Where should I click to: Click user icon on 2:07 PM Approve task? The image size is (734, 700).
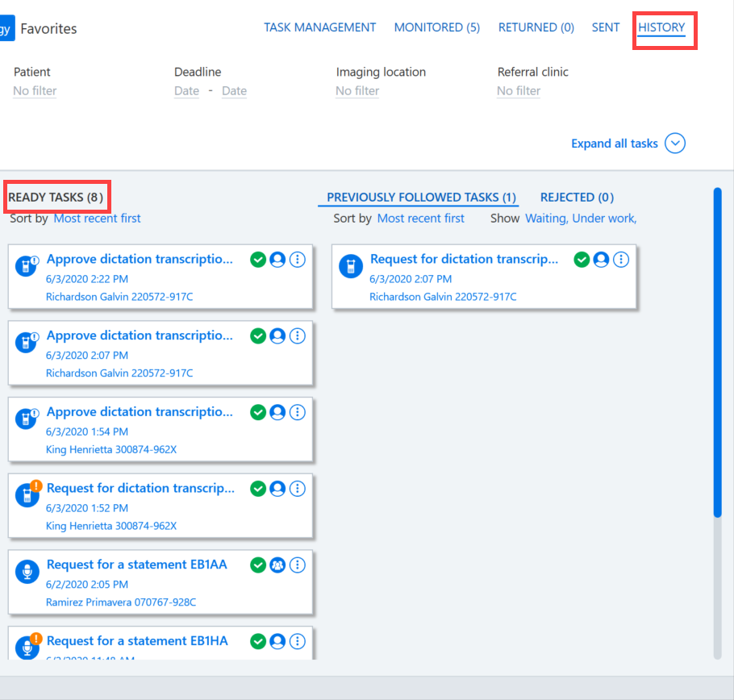pyautogui.click(x=277, y=335)
